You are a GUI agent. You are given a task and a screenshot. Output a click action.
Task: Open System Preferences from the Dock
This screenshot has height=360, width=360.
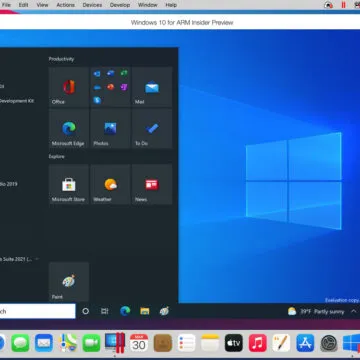[x=329, y=343]
